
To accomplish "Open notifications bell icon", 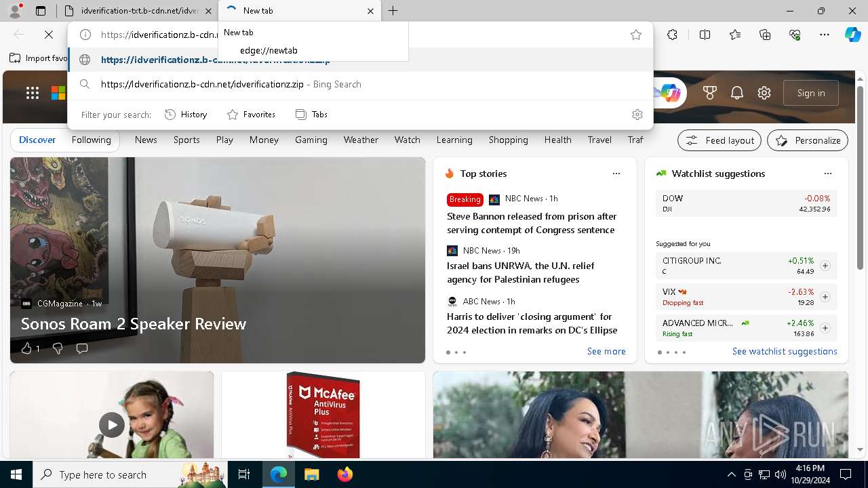I will click(x=737, y=93).
